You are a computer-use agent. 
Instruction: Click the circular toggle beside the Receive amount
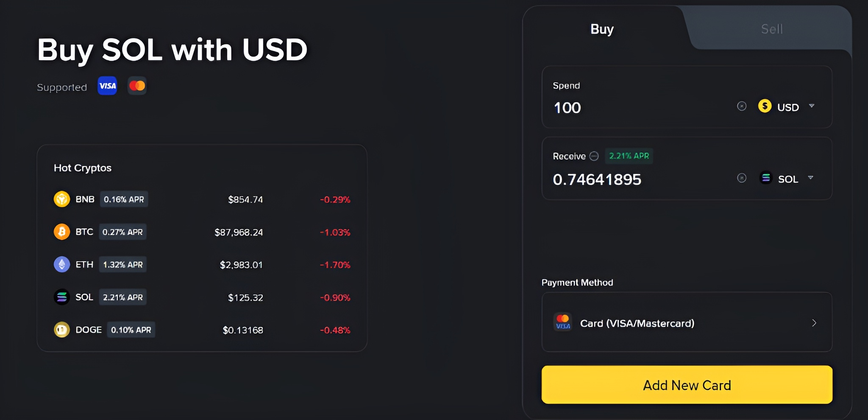coord(742,178)
